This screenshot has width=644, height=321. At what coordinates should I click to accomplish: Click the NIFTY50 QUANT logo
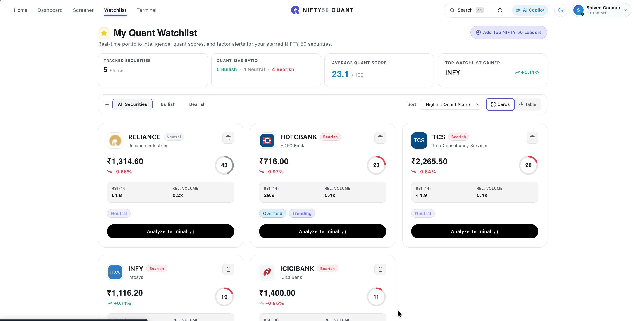point(322,10)
